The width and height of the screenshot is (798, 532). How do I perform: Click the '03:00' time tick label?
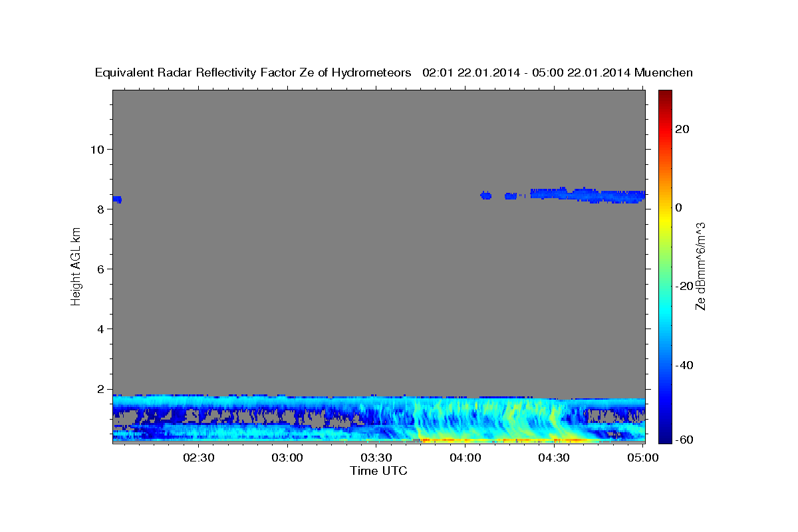tap(287, 458)
